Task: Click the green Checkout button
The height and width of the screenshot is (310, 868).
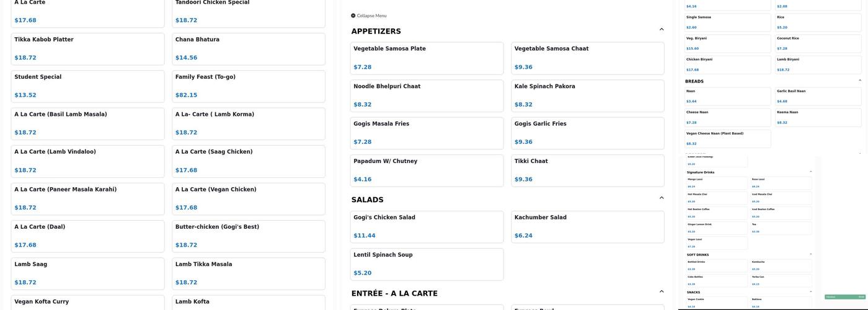Action: [844, 297]
